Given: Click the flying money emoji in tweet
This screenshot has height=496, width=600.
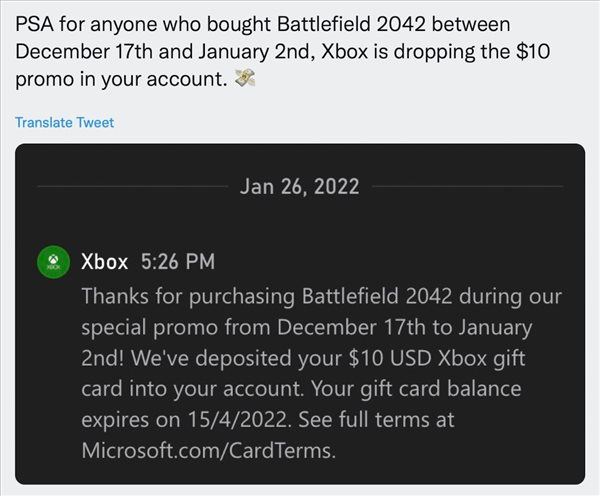Looking at the screenshot, I should click(x=245, y=78).
